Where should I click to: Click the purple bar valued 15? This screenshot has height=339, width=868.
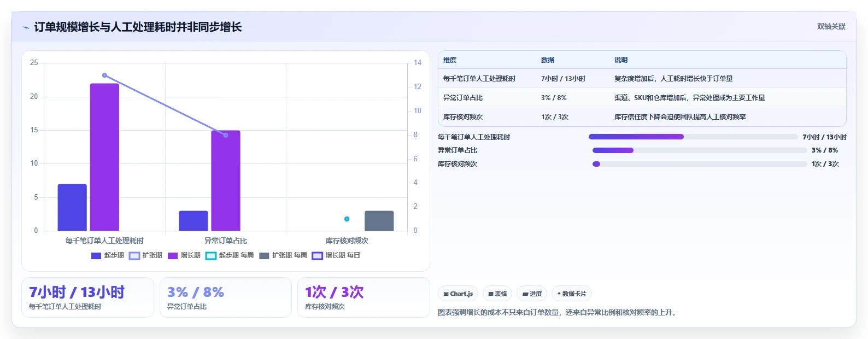(226, 180)
